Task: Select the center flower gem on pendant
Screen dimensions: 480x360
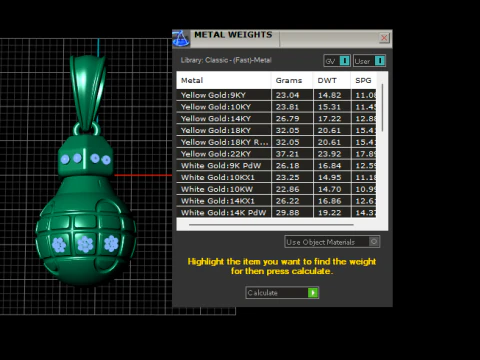Action: point(85,244)
